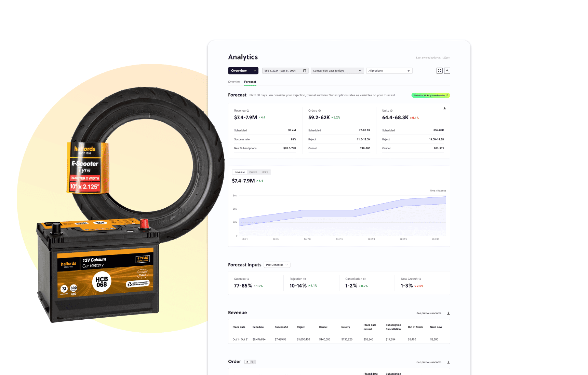
Task: Click the Out of Stock column header
Action: (415, 327)
